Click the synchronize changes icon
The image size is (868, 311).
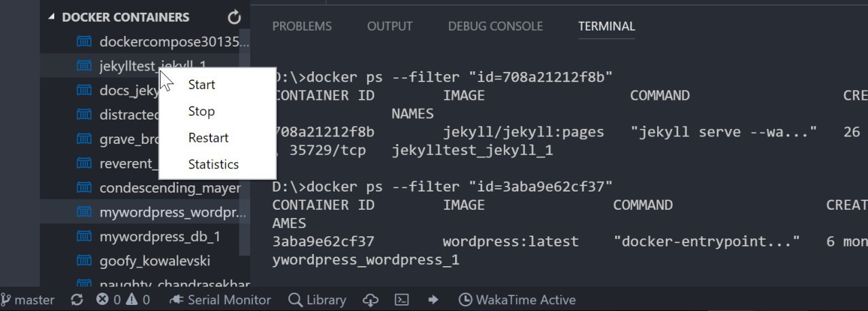click(77, 299)
